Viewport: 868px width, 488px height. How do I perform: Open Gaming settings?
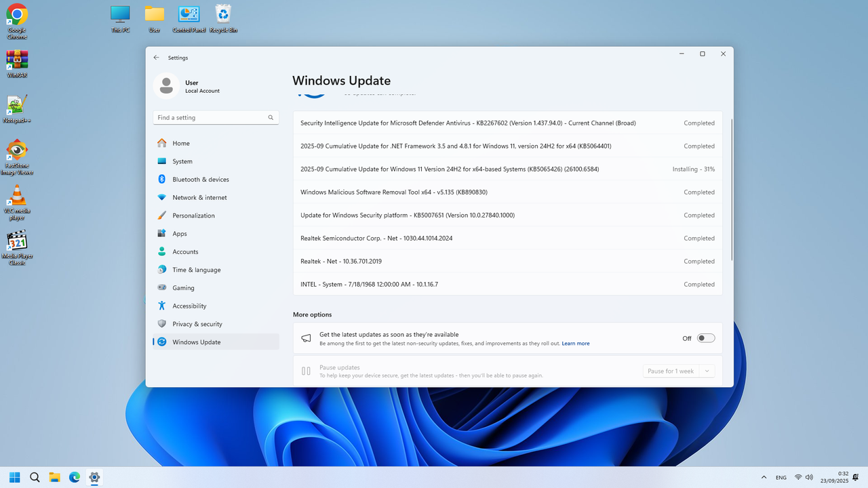click(216, 288)
